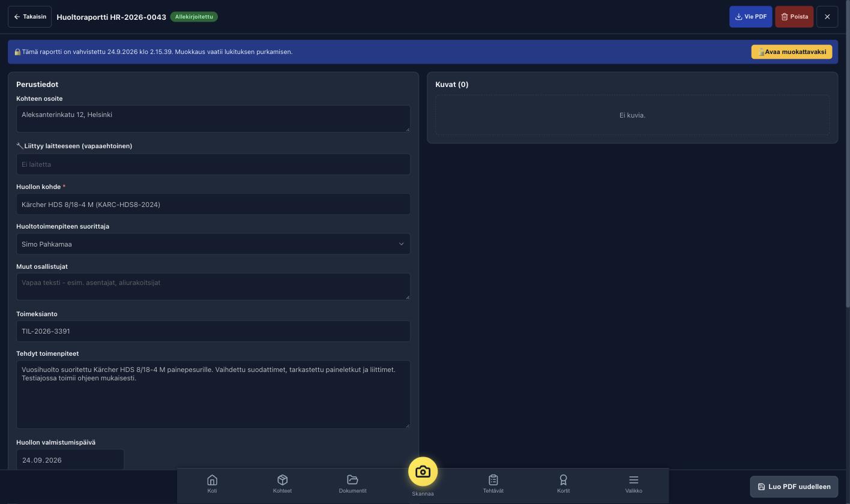The height and width of the screenshot is (504, 850).
Task: Open the Kortit tab
Action: (563, 484)
